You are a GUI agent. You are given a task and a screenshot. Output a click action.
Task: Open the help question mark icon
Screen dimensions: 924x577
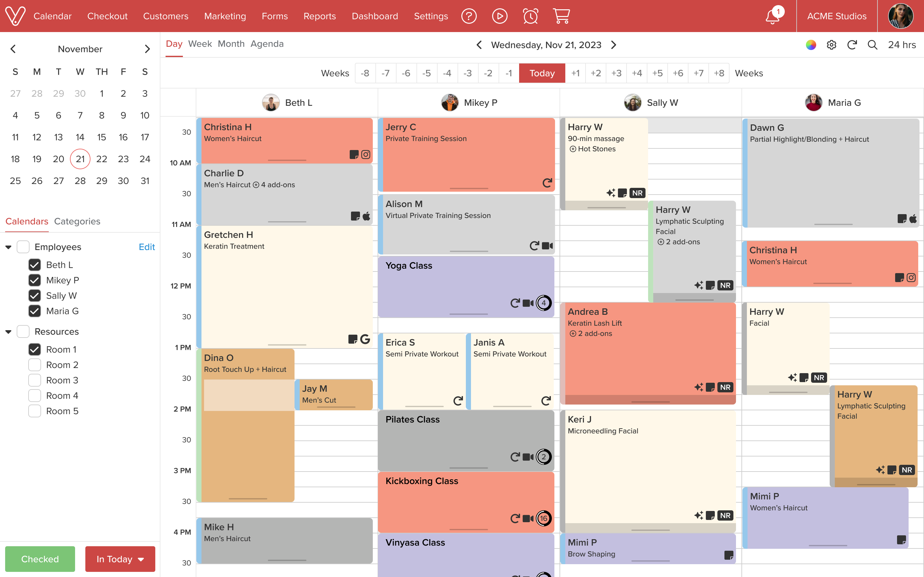[x=469, y=16]
